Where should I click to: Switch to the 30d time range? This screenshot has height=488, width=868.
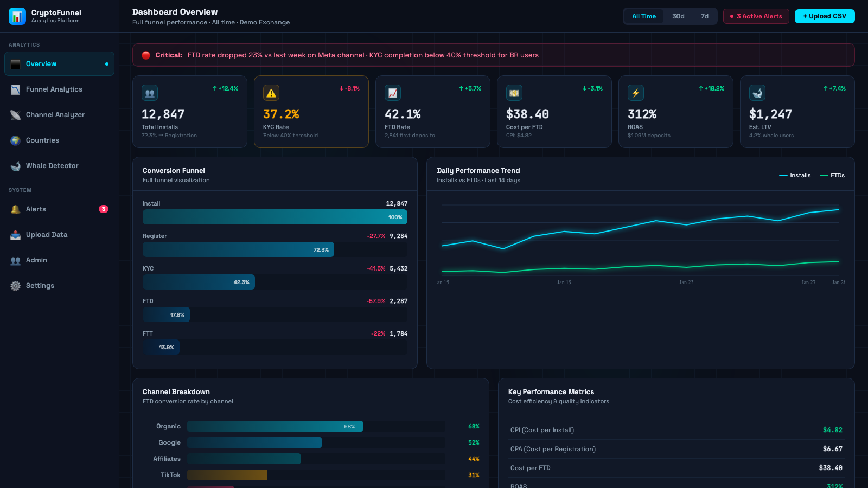678,16
